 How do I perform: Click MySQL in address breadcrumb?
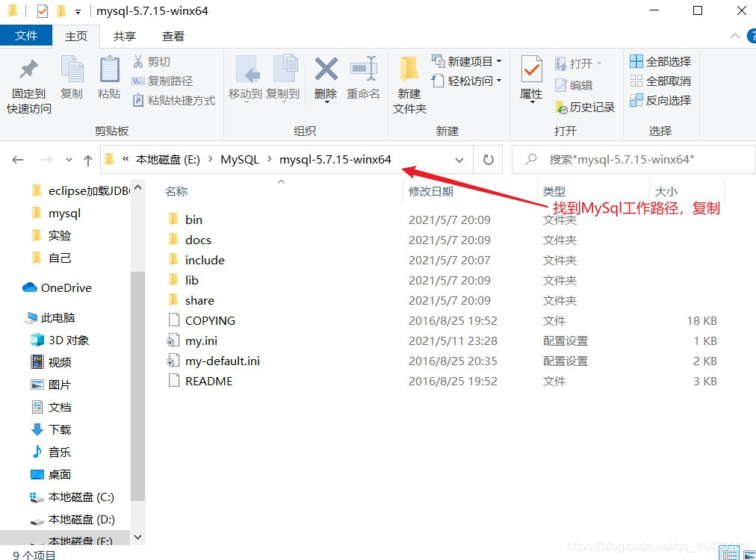240,160
